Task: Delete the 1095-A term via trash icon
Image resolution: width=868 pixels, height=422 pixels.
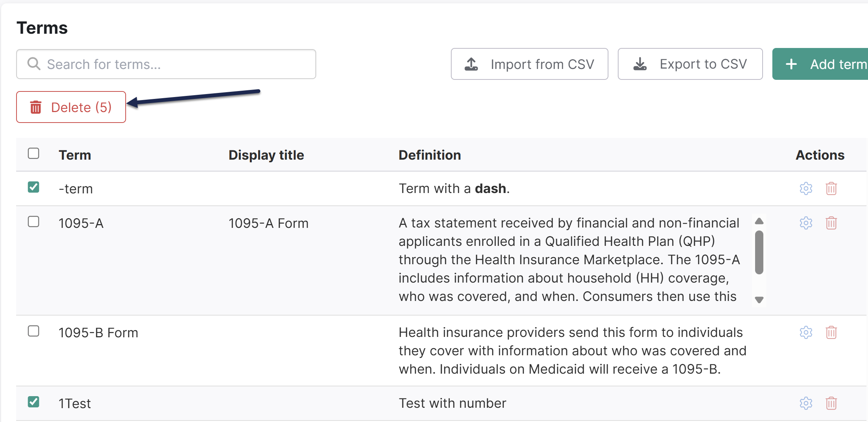Action: click(831, 223)
